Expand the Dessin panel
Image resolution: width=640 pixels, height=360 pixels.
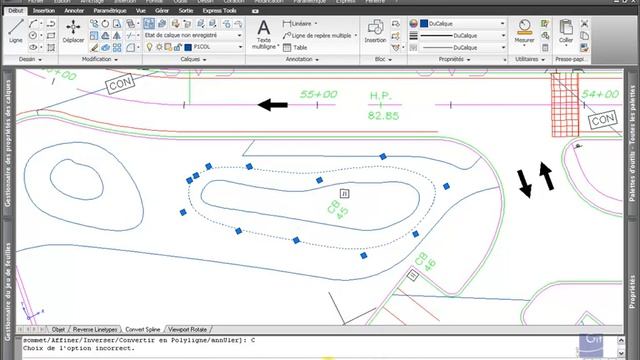[x=30, y=59]
